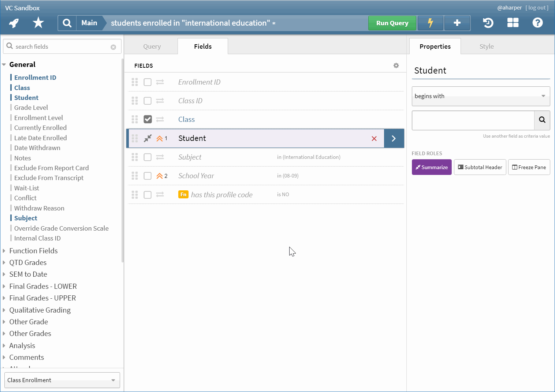Open the 'begins with' operator dropdown
Image resolution: width=555 pixels, height=392 pixels.
[480, 96]
